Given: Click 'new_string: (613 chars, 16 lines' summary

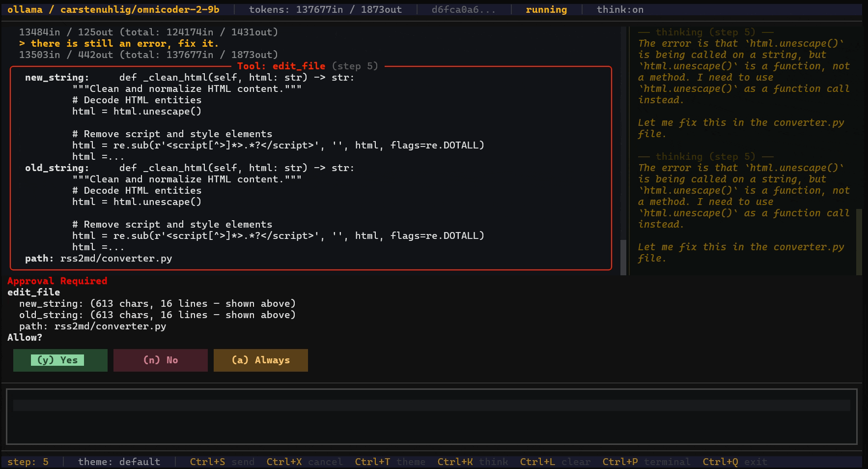Looking at the screenshot, I should point(157,303).
